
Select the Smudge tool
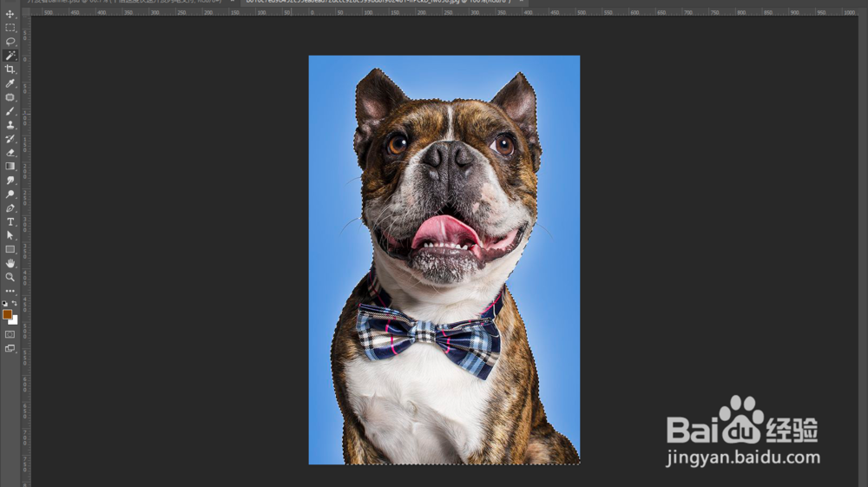tap(10, 180)
